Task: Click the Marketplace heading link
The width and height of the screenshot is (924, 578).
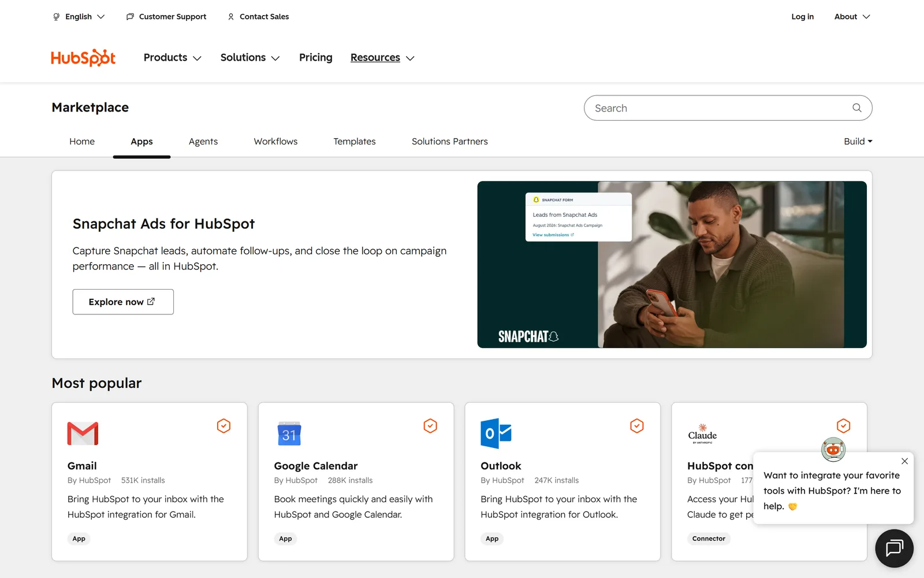Action: 90,108
